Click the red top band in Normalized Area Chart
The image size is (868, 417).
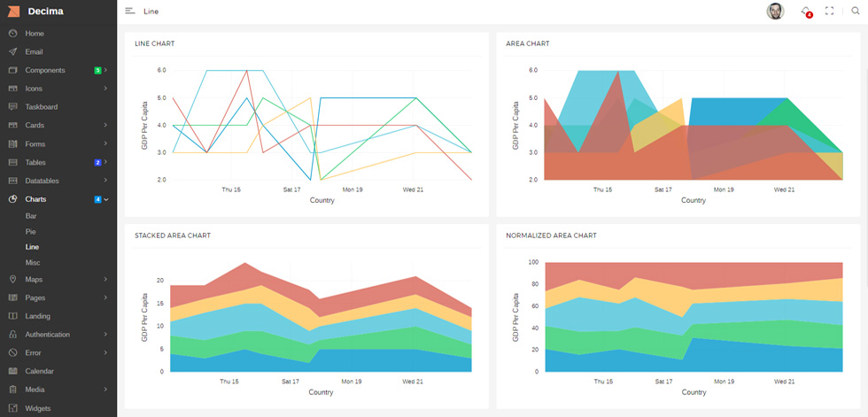click(x=694, y=272)
